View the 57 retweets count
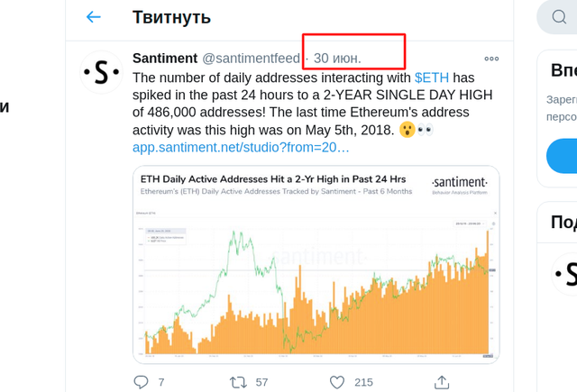Viewport: 577px width, 392px height. 261,382
